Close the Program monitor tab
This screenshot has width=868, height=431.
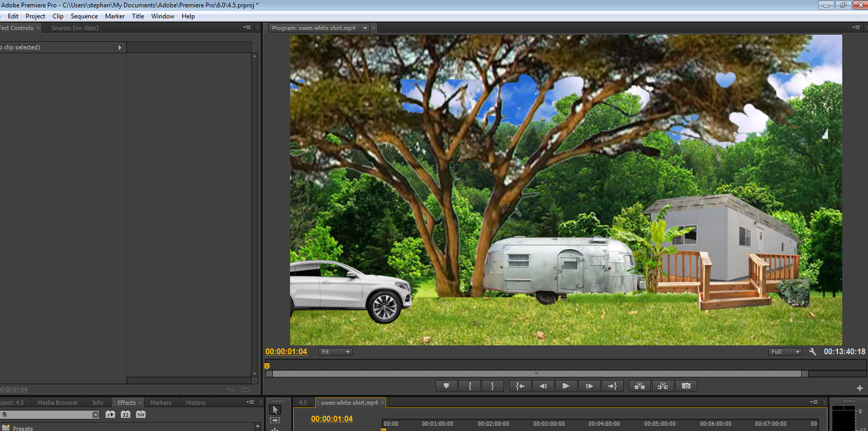374,28
